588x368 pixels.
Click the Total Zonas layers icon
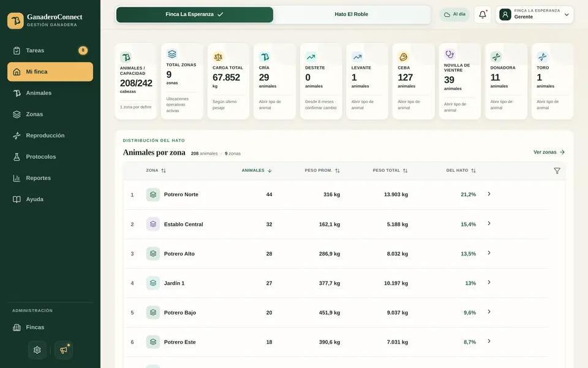(171, 54)
